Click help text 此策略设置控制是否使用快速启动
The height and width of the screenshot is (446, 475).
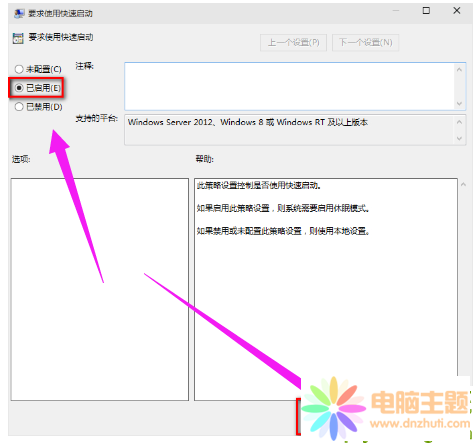pyautogui.click(x=259, y=185)
